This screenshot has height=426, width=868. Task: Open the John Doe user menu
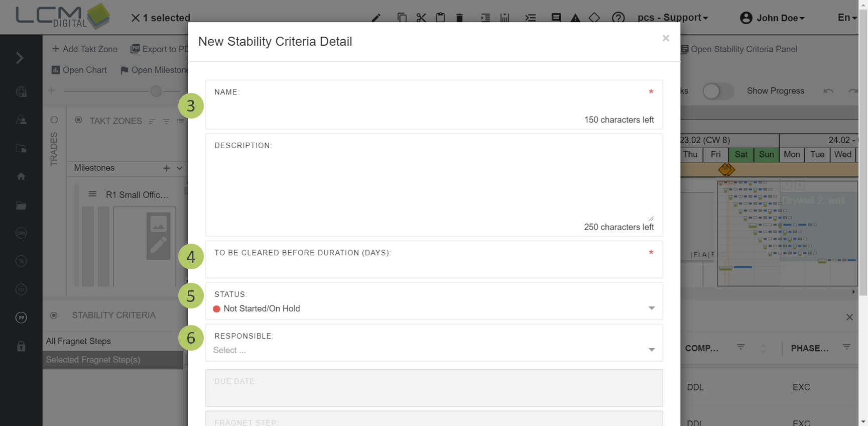click(x=773, y=18)
